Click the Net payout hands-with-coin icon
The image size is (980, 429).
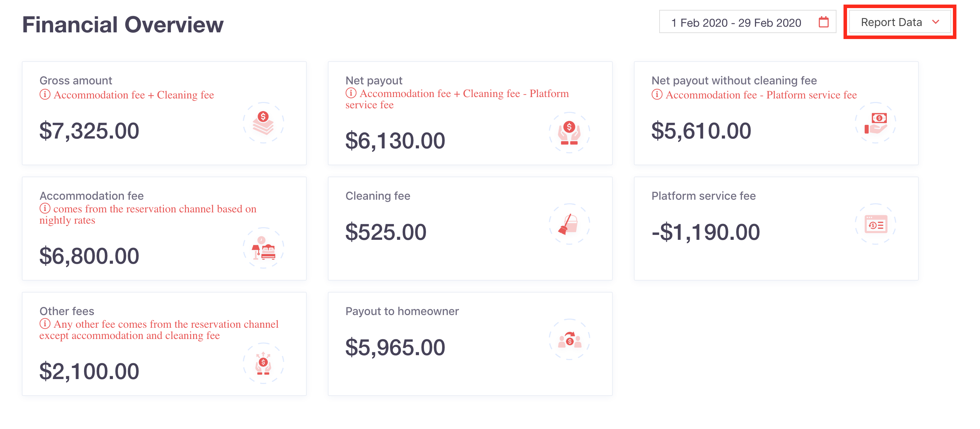pyautogui.click(x=569, y=132)
